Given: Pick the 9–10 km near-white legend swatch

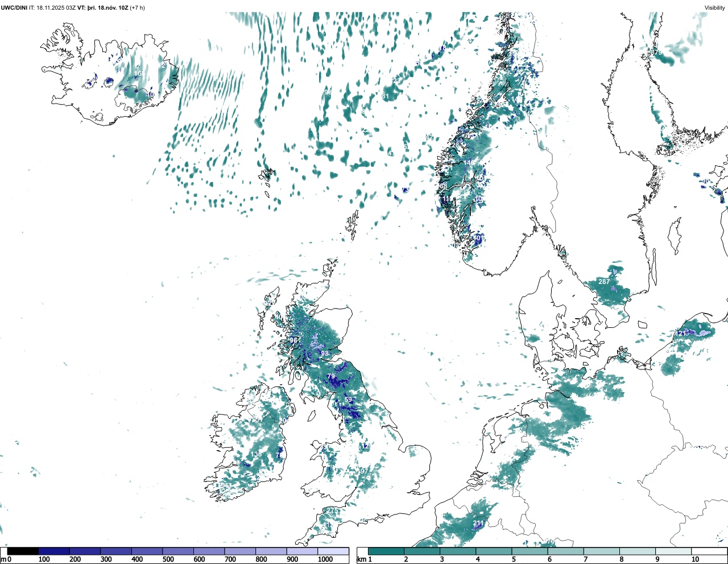Looking at the screenshot, I should point(673,551).
